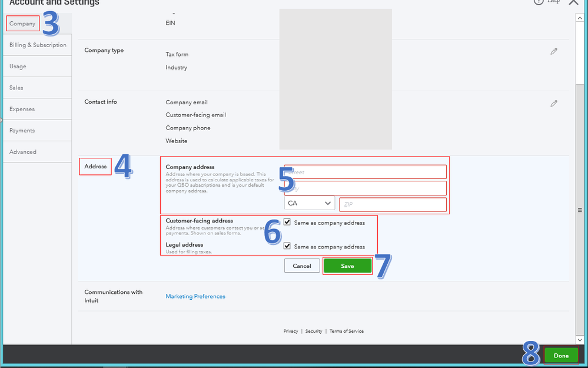Save the company address
The width and height of the screenshot is (588, 368).
pos(348,266)
